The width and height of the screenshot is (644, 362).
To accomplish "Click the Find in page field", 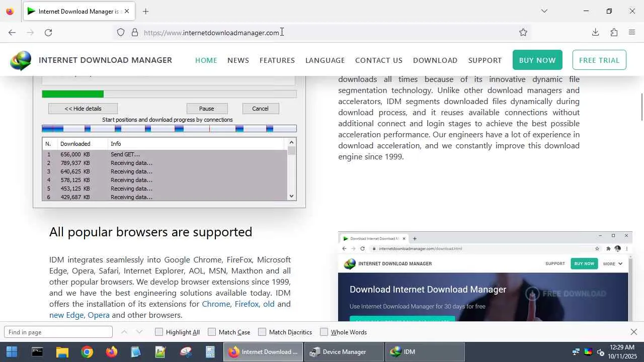I will pos(58,332).
